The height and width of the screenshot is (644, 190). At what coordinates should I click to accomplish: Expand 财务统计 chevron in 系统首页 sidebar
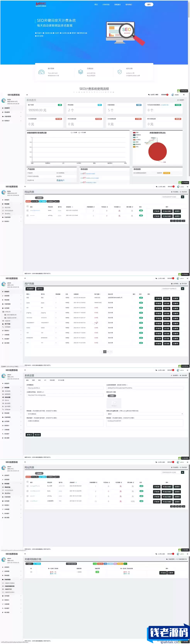pyautogui.click(x=21, y=121)
